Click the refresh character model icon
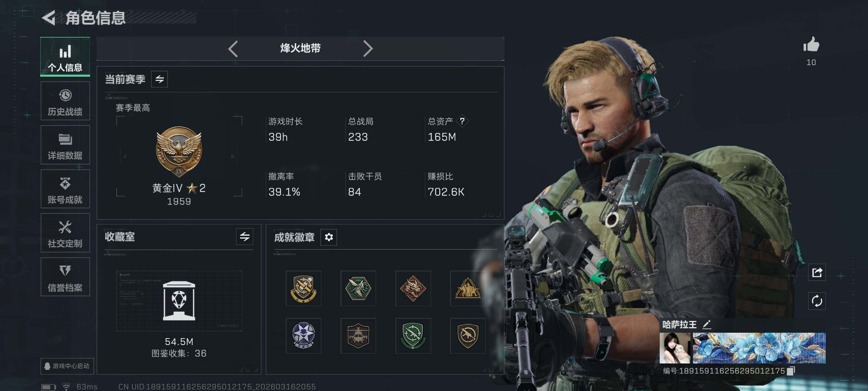 click(x=817, y=301)
